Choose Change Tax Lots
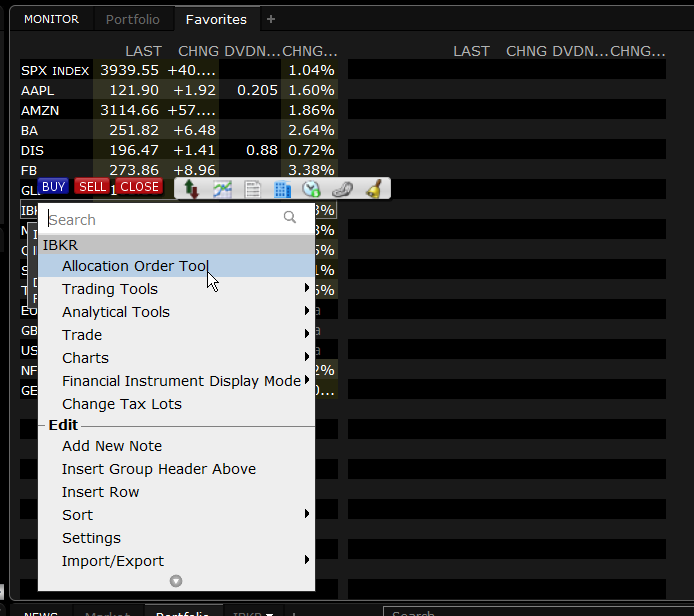 [x=176, y=404]
